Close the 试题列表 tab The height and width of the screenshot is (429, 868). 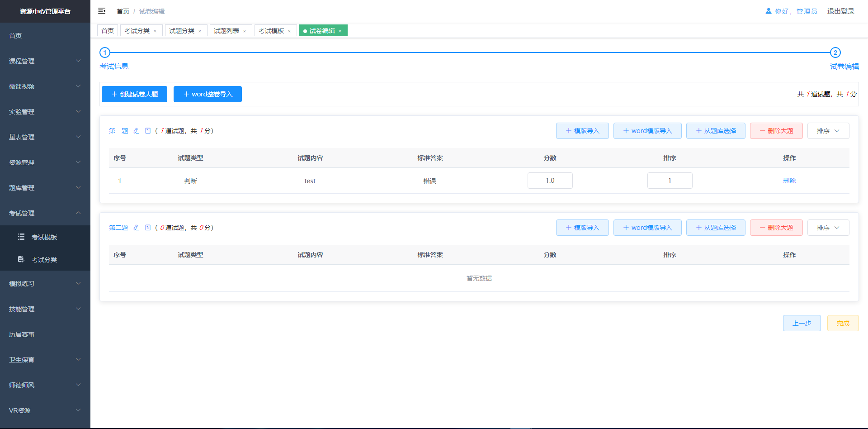coord(245,31)
